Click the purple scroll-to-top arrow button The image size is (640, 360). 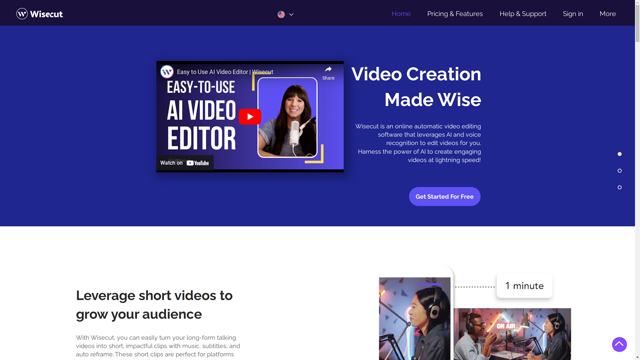coord(619,344)
